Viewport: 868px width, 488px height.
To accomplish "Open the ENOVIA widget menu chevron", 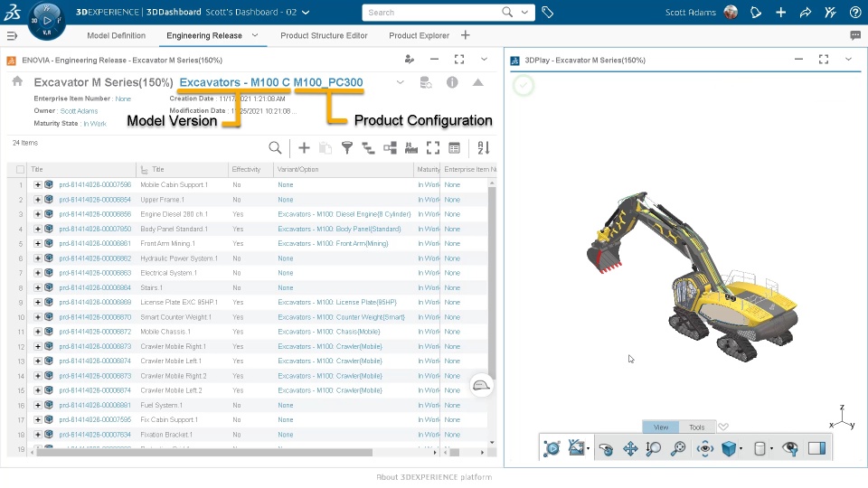I will coord(484,60).
